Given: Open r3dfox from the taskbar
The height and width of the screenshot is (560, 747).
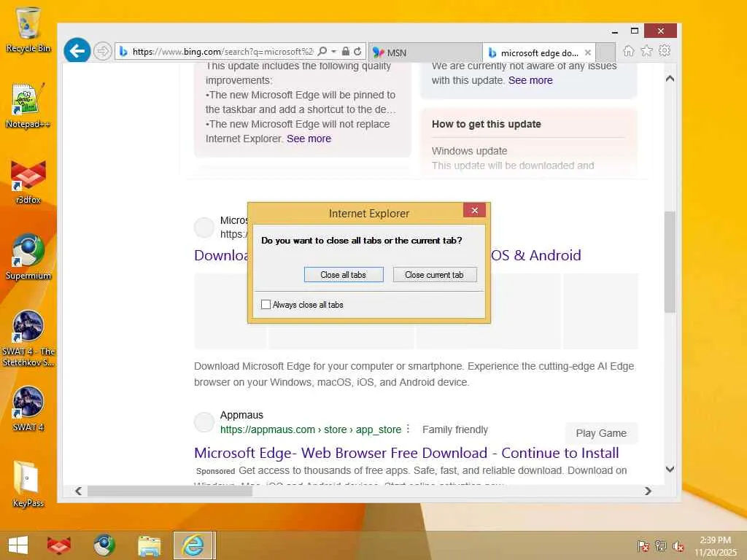Looking at the screenshot, I should [x=59, y=545].
